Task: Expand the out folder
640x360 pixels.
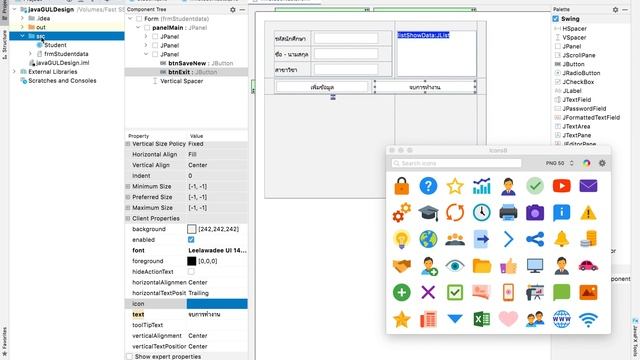Action: [22, 27]
